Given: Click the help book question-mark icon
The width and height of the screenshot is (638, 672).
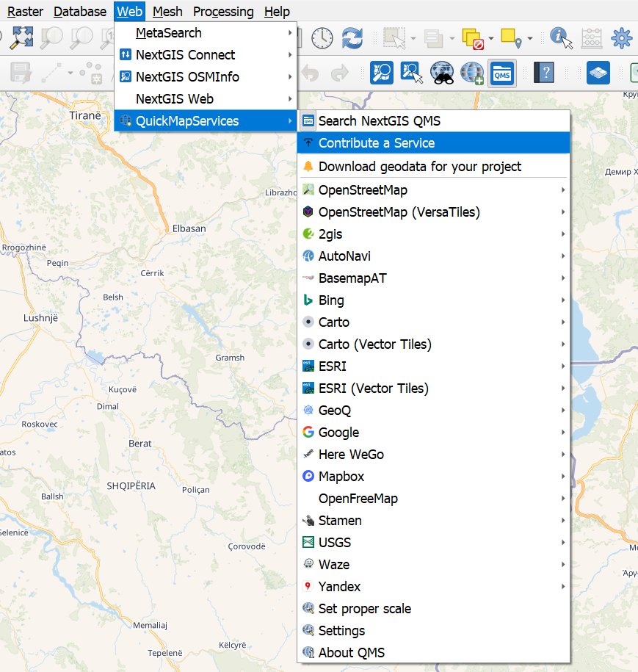Looking at the screenshot, I should click(x=544, y=73).
